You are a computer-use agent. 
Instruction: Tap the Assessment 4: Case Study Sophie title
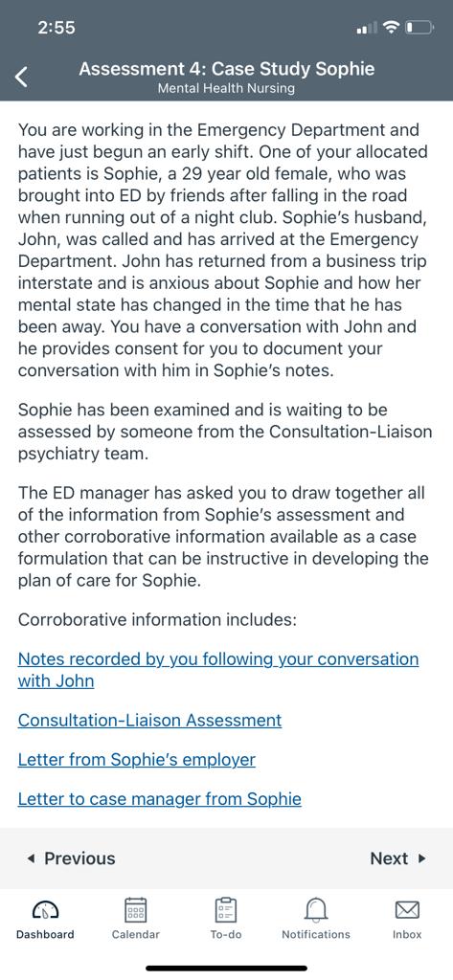(226, 68)
